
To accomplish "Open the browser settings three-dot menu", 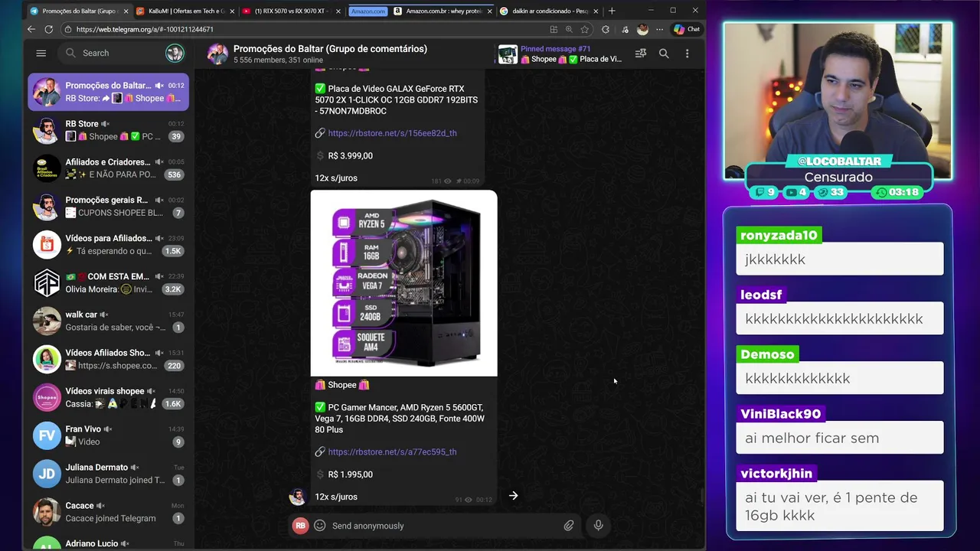I will tap(659, 29).
